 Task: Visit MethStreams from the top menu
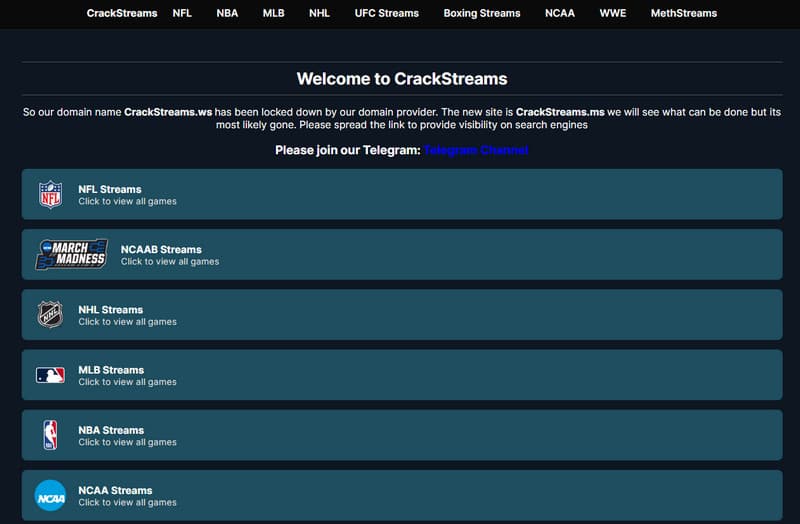(684, 14)
